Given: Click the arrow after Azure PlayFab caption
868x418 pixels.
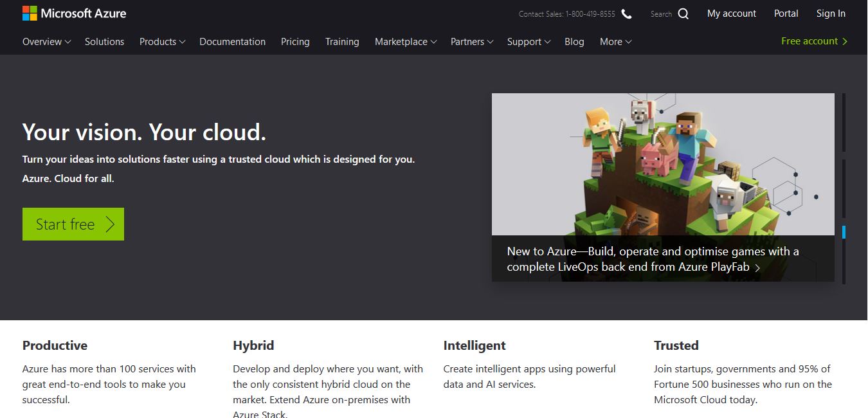Looking at the screenshot, I should 757,268.
